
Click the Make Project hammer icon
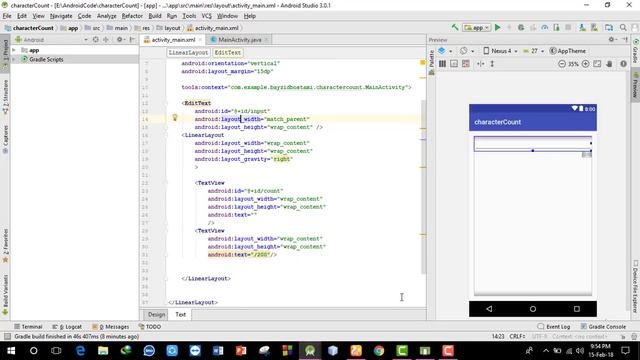point(455,27)
